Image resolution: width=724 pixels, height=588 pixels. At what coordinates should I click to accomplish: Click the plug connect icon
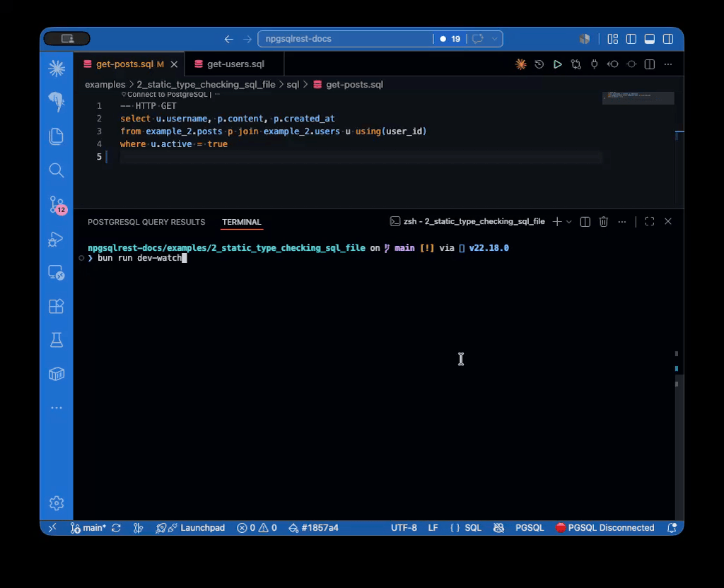595,64
